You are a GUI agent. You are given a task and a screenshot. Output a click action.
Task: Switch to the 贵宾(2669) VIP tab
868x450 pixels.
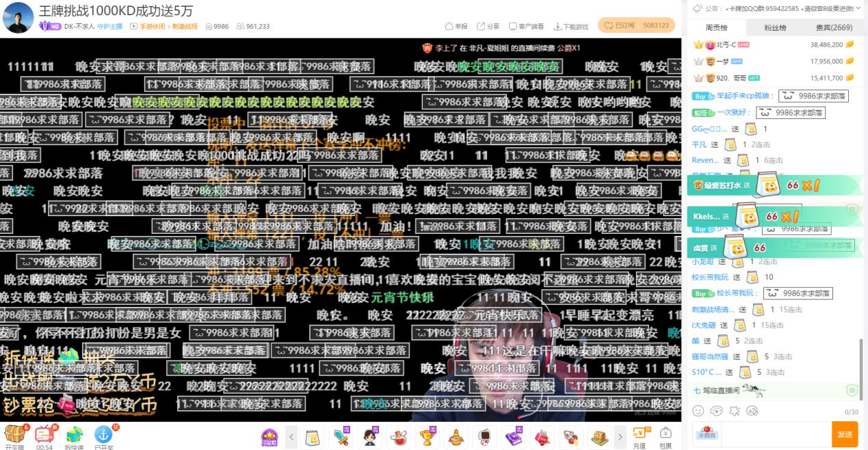(x=834, y=27)
